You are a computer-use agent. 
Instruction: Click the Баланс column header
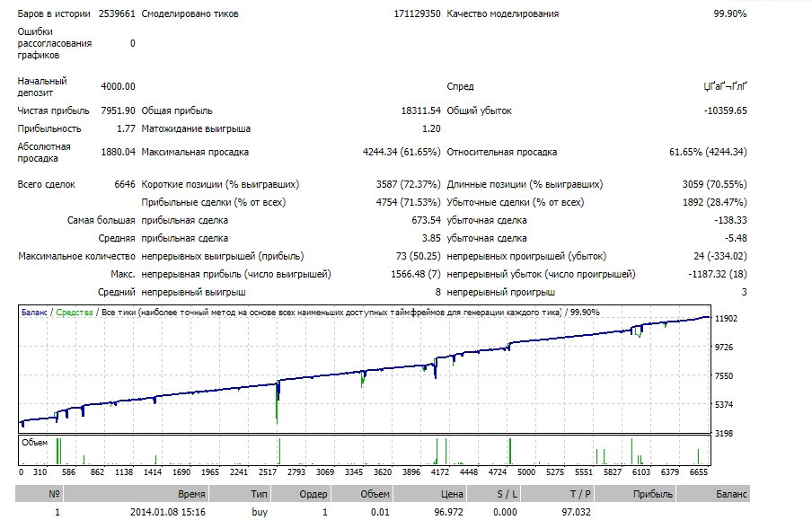click(712, 494)
